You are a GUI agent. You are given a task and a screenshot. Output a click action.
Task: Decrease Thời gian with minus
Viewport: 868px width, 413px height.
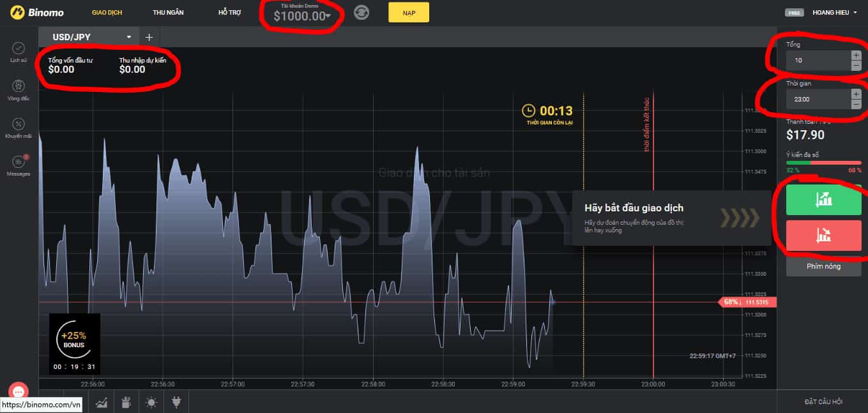pos(856,104)
